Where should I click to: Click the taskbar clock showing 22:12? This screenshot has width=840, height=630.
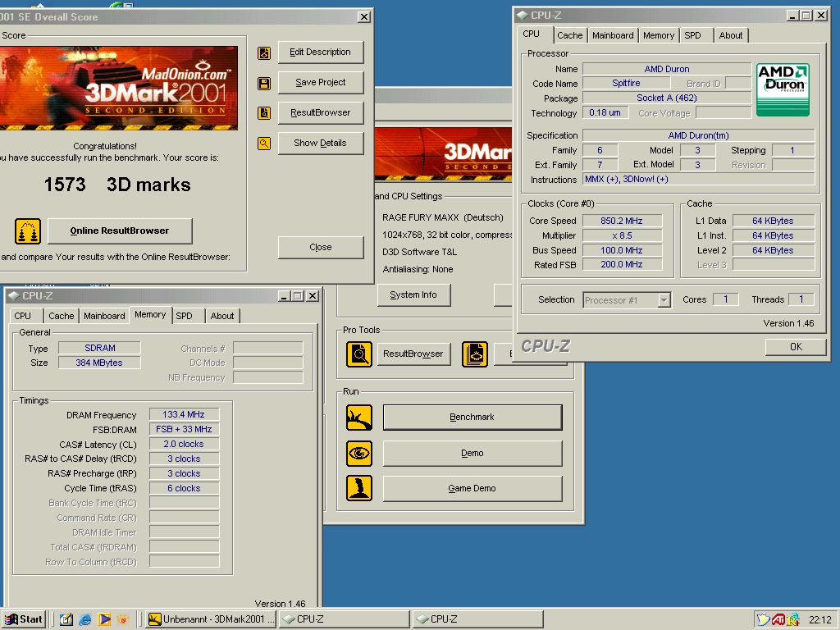pyautogui.click(x=820, y=620)
